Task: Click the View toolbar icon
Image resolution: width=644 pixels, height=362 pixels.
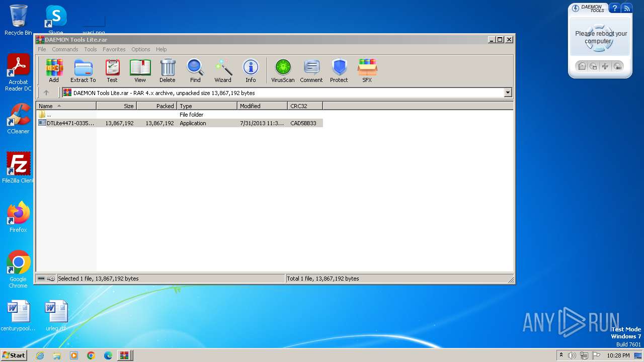Action: [140, 70]
